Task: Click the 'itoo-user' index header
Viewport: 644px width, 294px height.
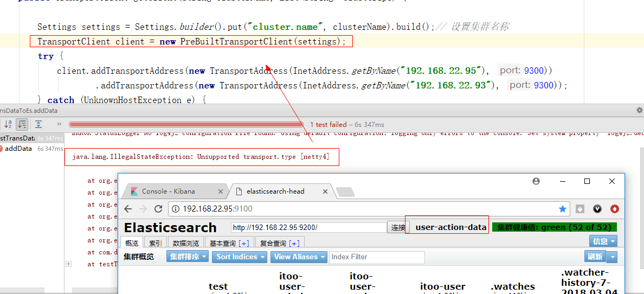Action: pyautogui.click(x=443, y=286)
